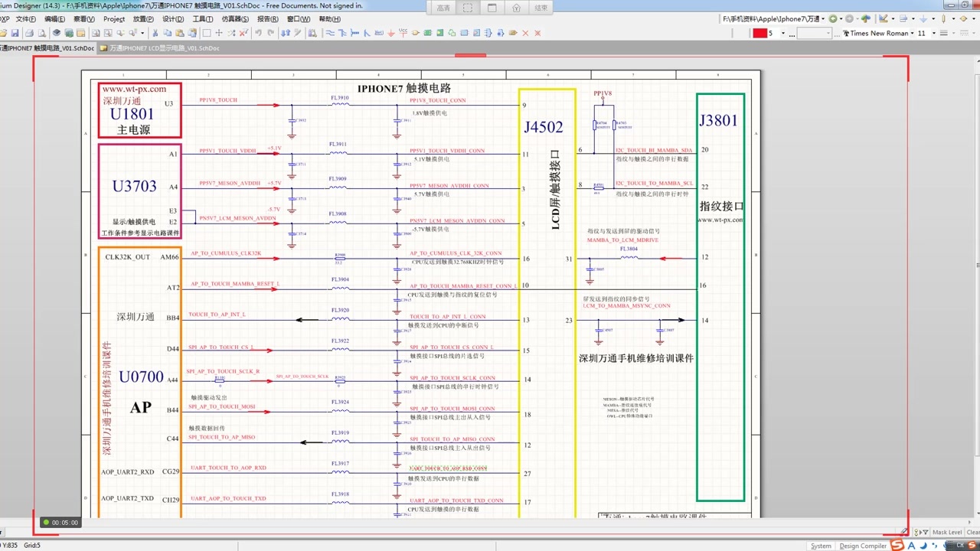Image resolution: width=980 pixels, height=551 pixels.
Task: Open the 放置(P) menu
Action: (143, 18)
